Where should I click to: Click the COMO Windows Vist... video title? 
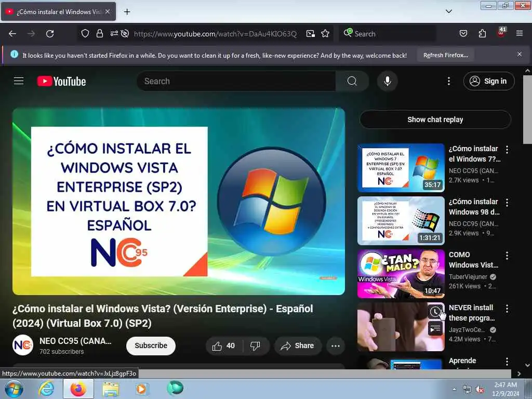click(473, 260)
